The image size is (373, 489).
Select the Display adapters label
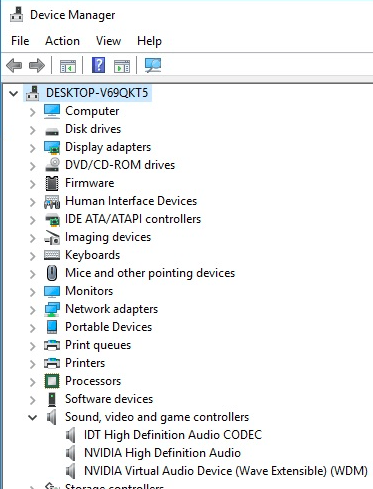pos(108,147)
